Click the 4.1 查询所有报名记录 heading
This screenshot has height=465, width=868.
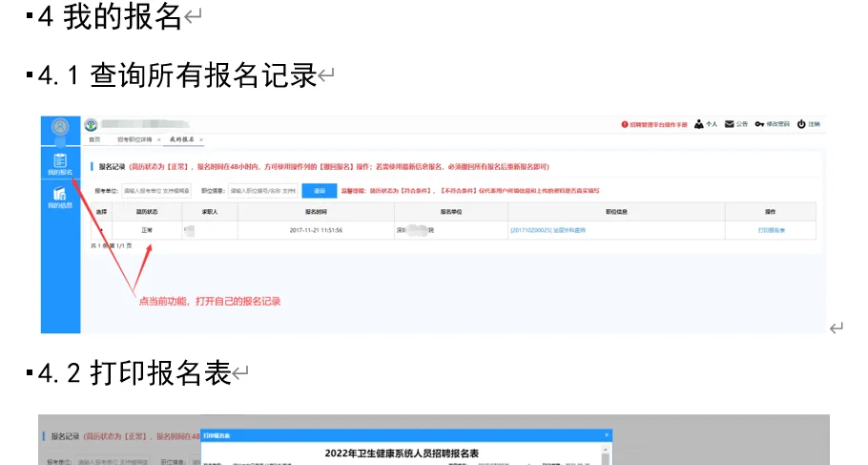[177, 75]
